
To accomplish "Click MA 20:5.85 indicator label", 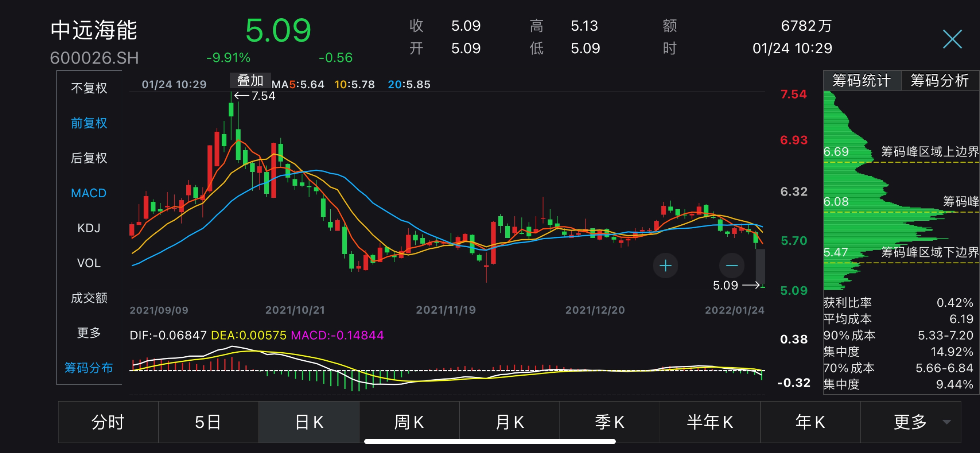I will [x=409, y=84].
